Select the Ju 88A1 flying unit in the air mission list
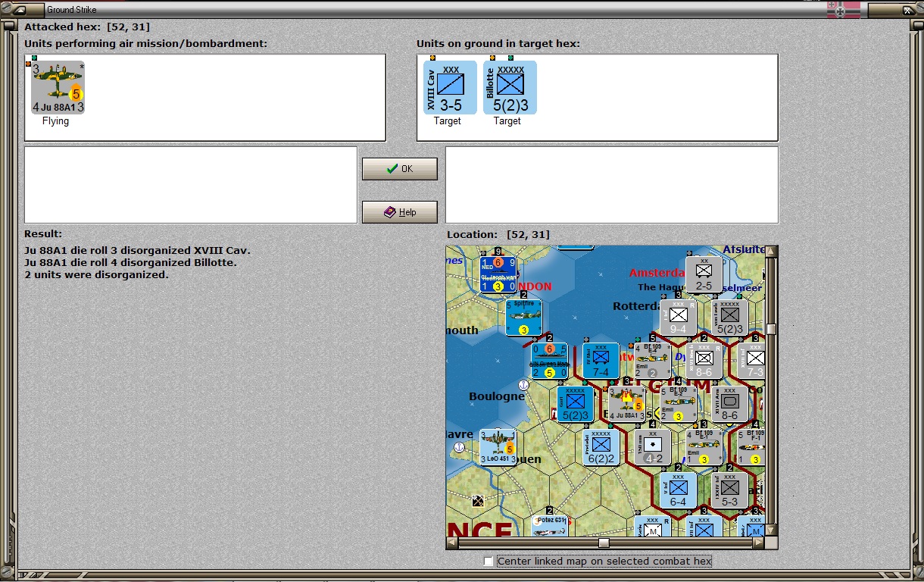924x582 pixels. (x=58, y=88)
